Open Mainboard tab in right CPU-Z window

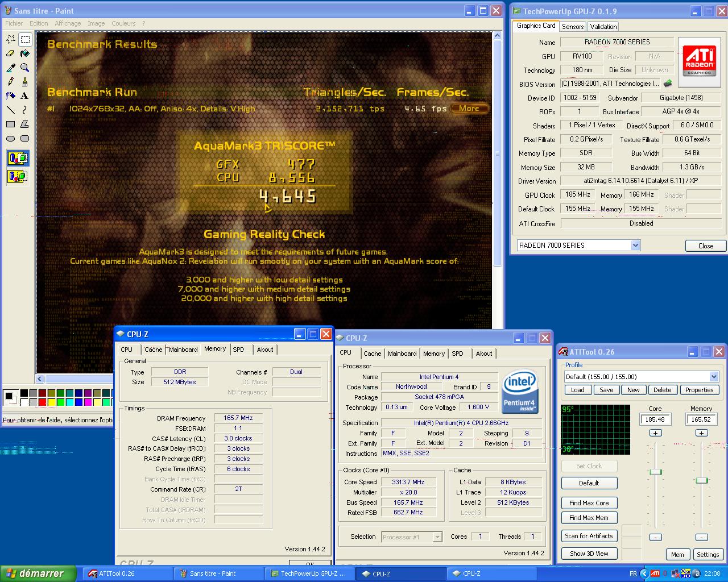pyautogui.click(x=402, y=354)
